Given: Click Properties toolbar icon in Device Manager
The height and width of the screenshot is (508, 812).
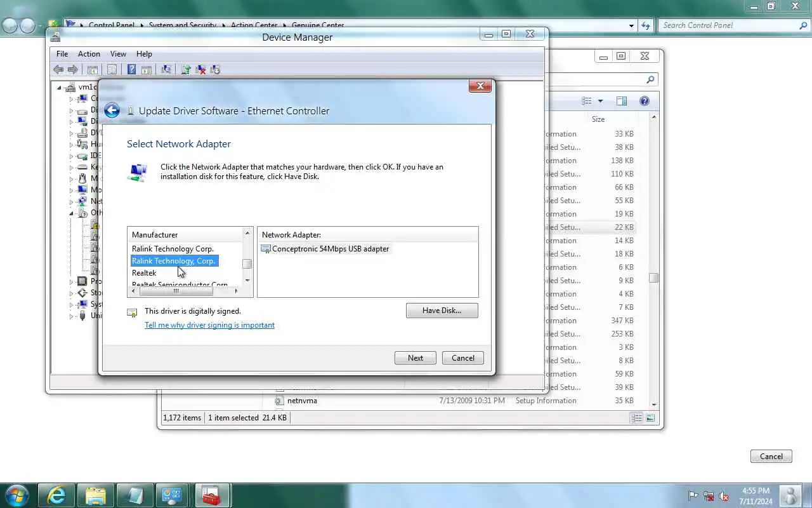Looking at the screenshot, I should pyautogui.click(x=112, y=70).
